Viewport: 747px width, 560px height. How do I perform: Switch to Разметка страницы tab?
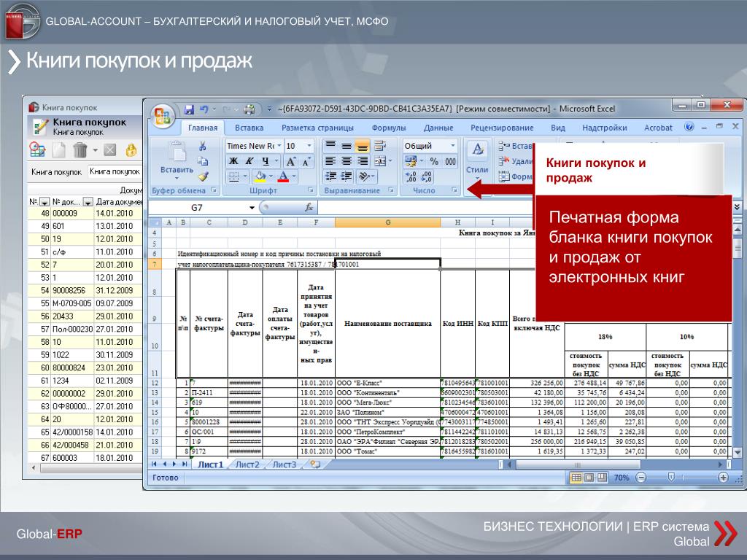point(317,128)
